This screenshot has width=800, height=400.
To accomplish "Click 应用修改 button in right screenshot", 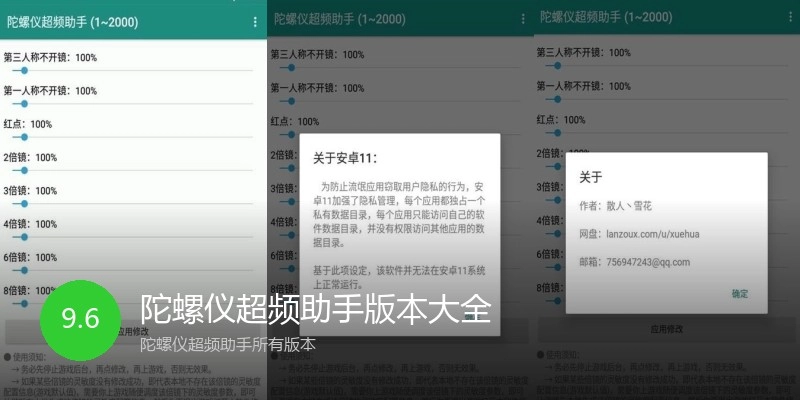I will pyautogui.click(x=666, y=329).
